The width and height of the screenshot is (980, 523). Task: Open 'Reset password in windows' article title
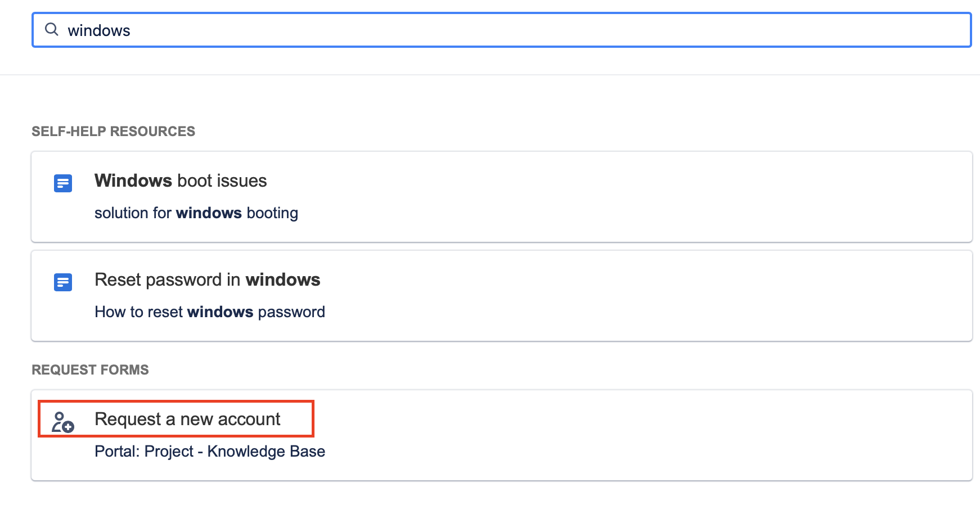coord(207,279)
